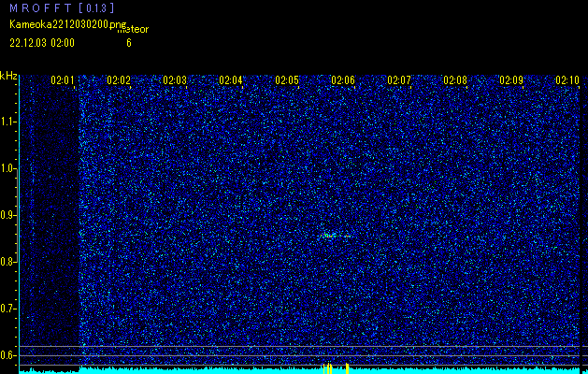This screenshot has height=374, width=588.
Task: Click the 02:10 time label
Action: (567, 80)
